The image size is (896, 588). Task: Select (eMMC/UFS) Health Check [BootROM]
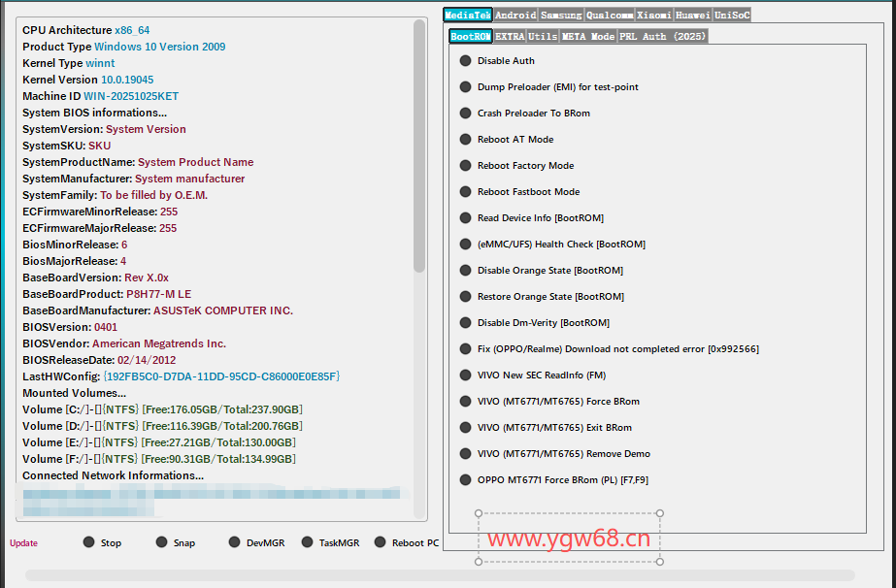[552, 245]
